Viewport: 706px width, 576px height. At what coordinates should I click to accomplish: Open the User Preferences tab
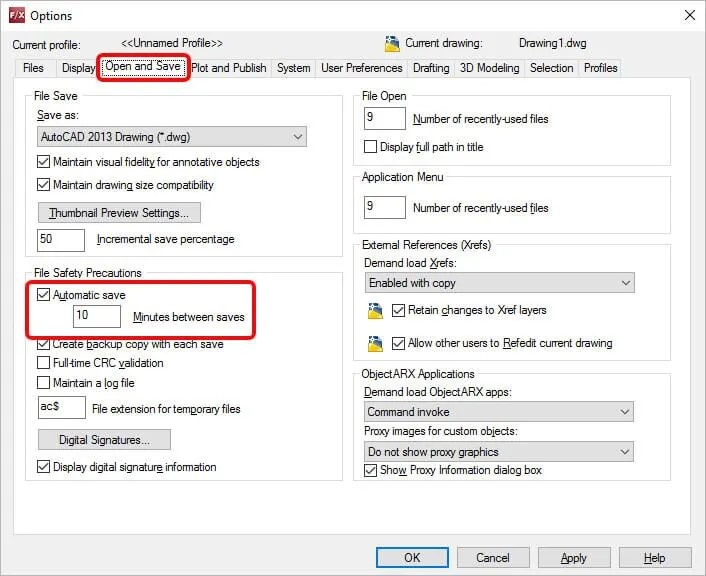362,68
